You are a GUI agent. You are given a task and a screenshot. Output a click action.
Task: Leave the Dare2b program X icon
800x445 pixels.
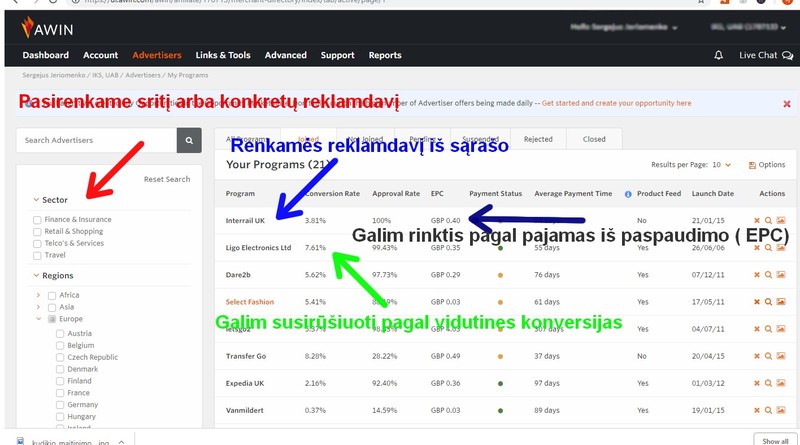[757, 275]
